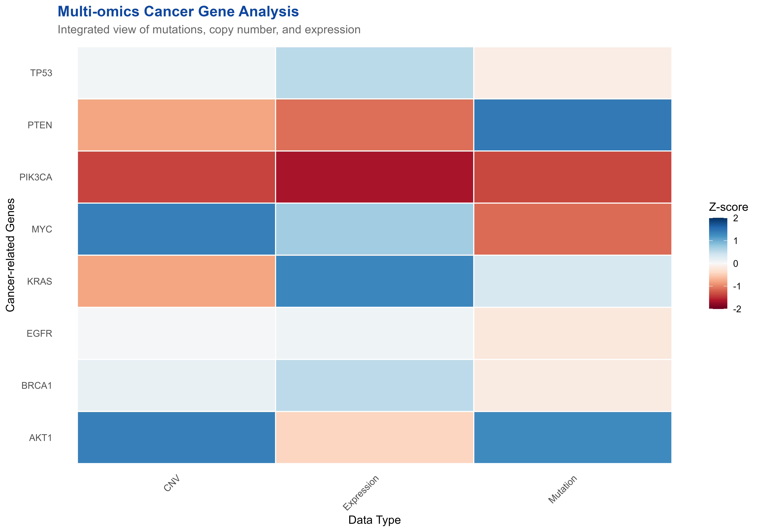This screenshot has width=760, height=532.
Task: Click the AKT1 Mutation heatmap cell
Action: coord(572,437)
